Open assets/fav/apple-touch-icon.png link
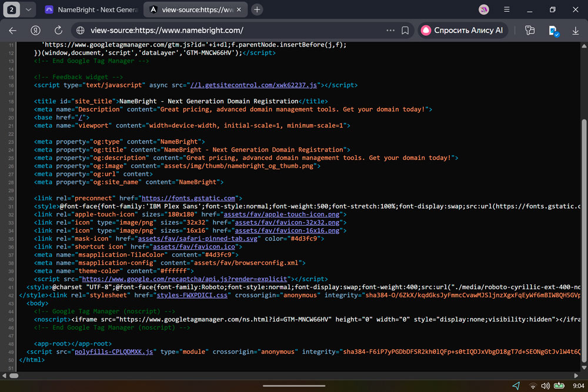588x392 pixels. (282, 215)
